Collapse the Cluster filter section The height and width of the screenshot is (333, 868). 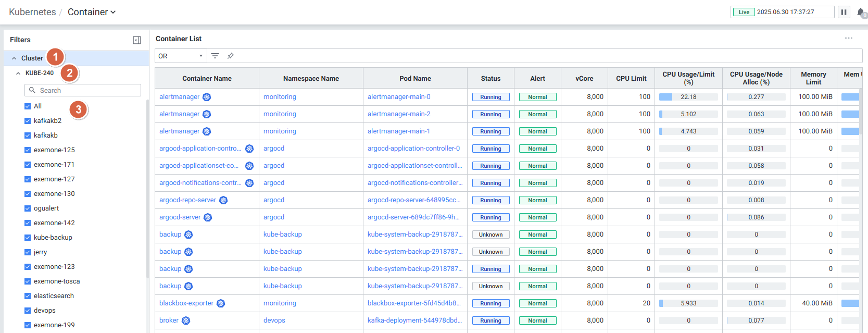coord(15,58)
